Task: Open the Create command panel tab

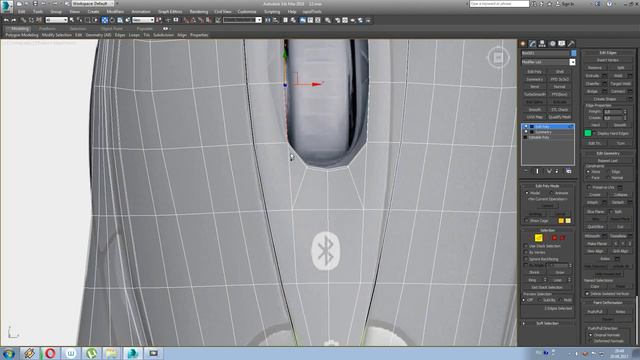Action: point(523,44)
